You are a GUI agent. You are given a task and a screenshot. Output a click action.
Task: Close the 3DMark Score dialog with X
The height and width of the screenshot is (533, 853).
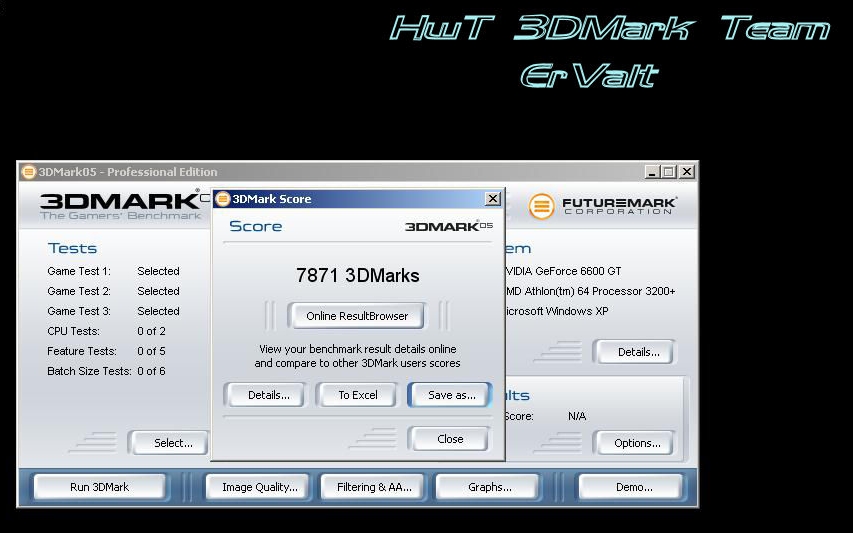[x=492, y=199]
